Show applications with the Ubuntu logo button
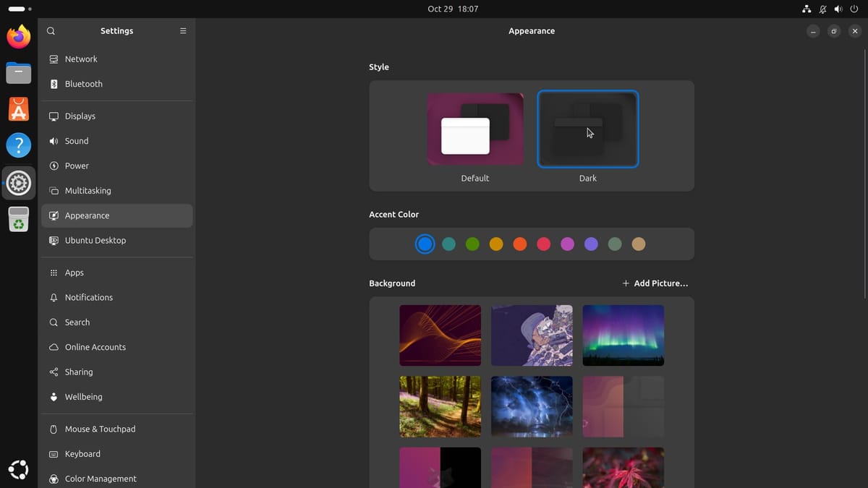868x488 pixels. pyautogui.click(x=19, y=470)
